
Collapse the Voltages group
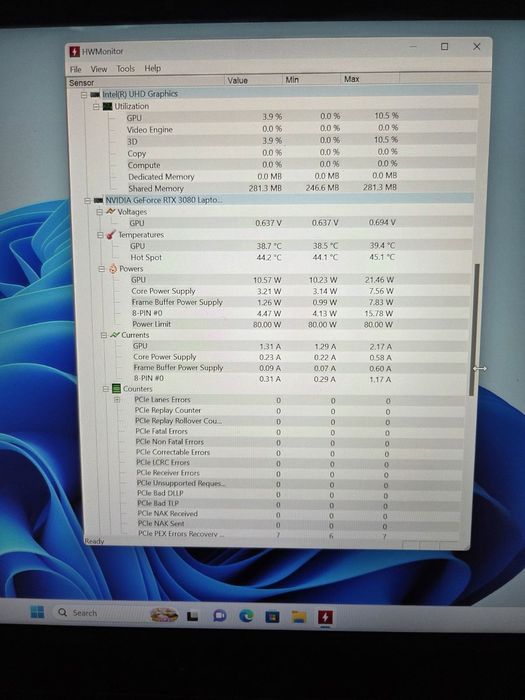pyautogui.click(x=99, y=212)
